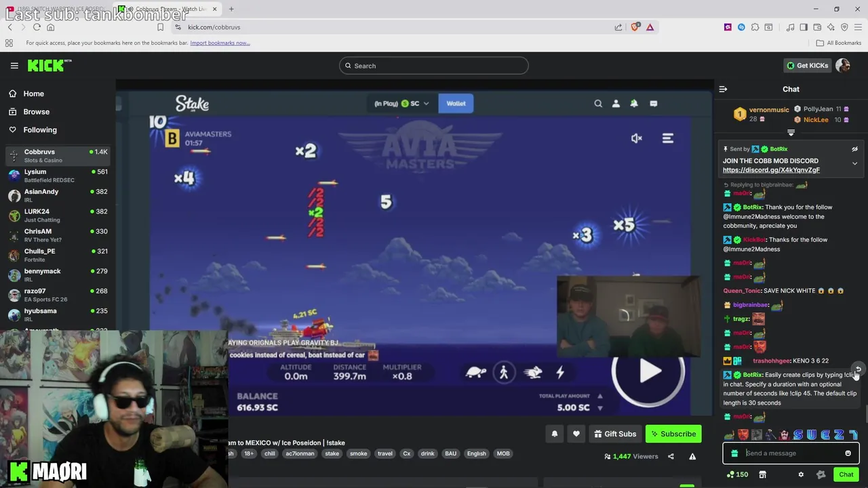The image size is (868, 488).
Task: Hide the pinned BotRix message
Action: point(854,149)
